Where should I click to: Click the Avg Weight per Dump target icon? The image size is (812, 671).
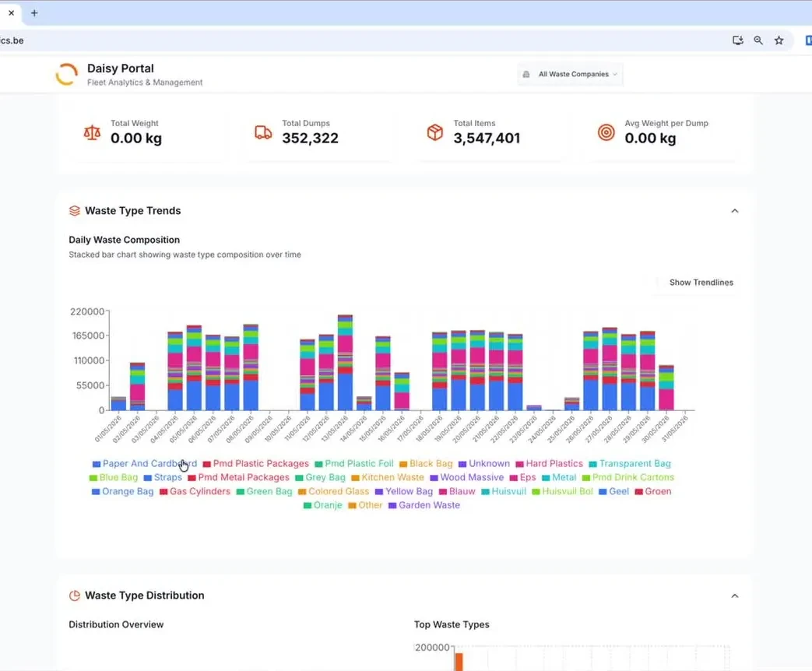[606, 132]
